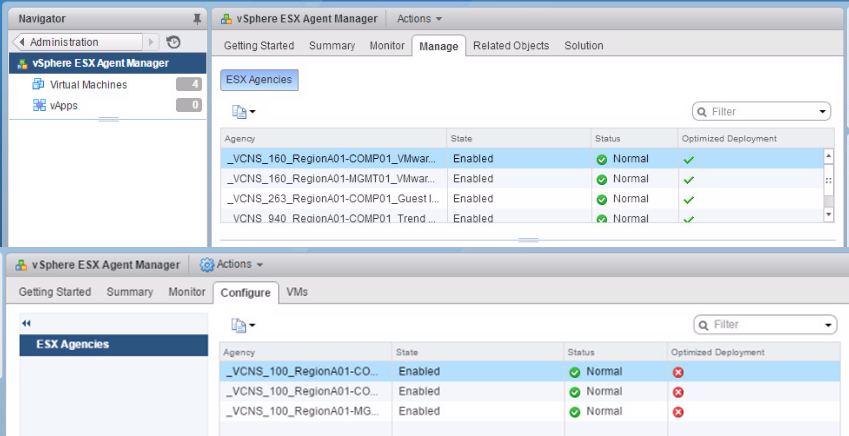The image size is (849, 436).
Task: Click red X icon for _VCNS_100 MG row
Action: (678, 412)
